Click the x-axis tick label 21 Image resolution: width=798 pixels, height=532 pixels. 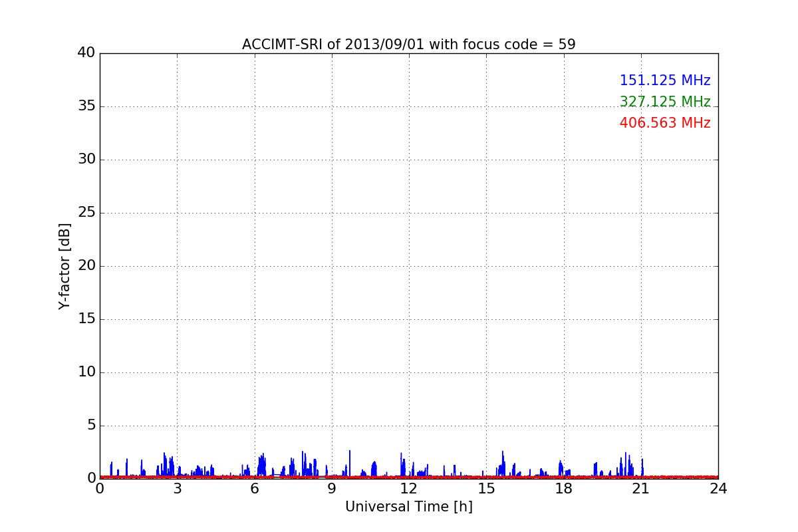pos(640,489)
